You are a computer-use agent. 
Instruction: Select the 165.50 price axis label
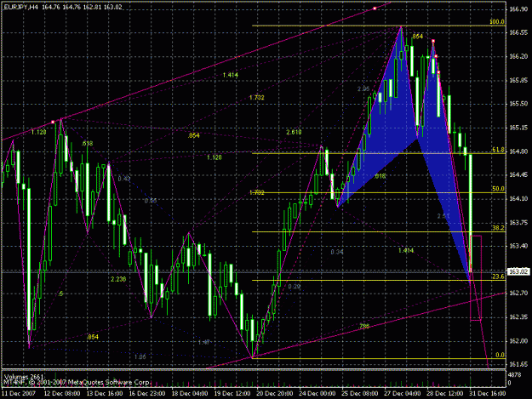(x=518, y=104)
